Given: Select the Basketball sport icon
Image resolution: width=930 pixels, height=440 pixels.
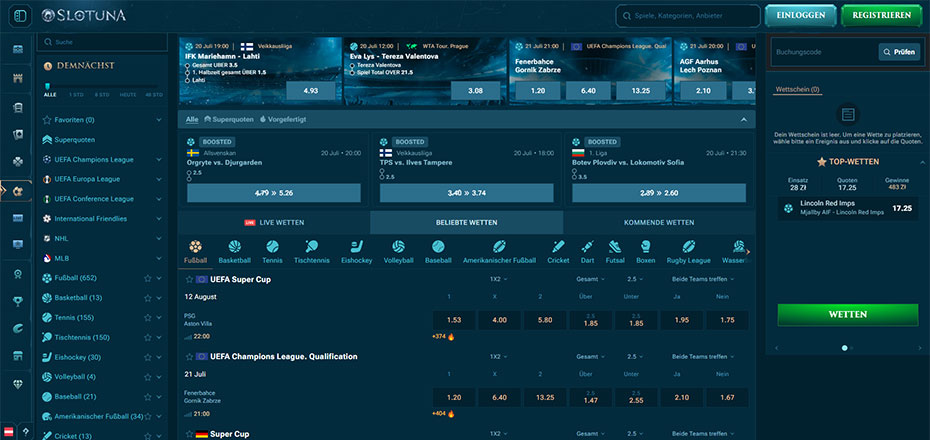Looking at the screenshot, I should pyautogui.click(x=234, y=246).
